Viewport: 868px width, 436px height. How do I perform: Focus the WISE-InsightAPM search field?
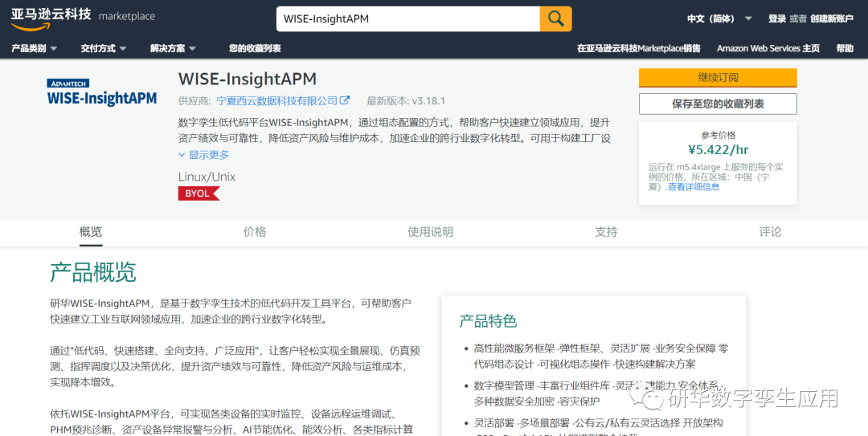(x=408, y=18)
